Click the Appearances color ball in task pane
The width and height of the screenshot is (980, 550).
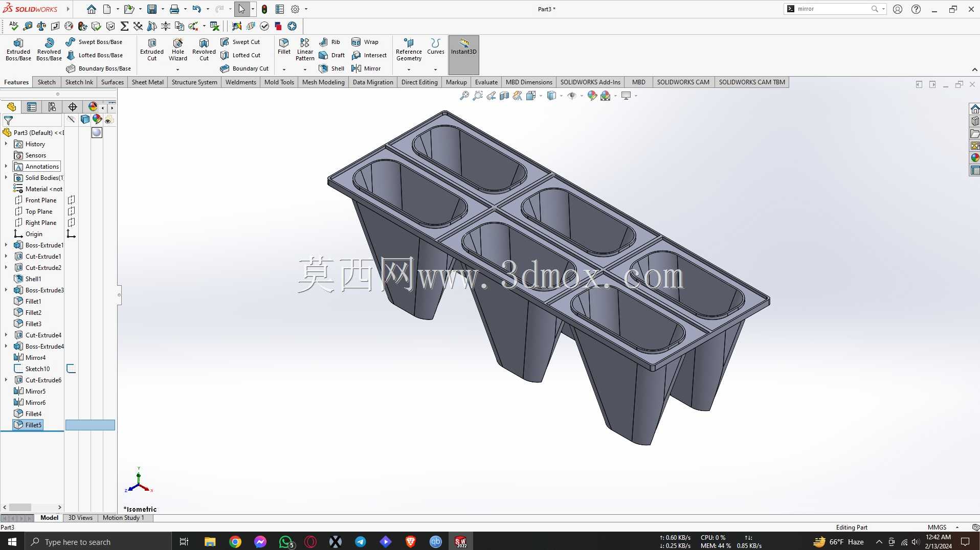click(975, 158)
